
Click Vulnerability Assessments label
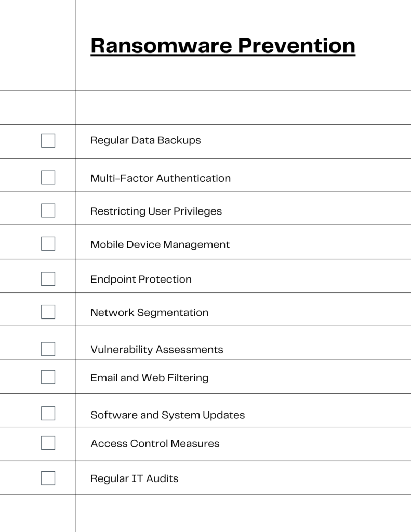[157, 350]
